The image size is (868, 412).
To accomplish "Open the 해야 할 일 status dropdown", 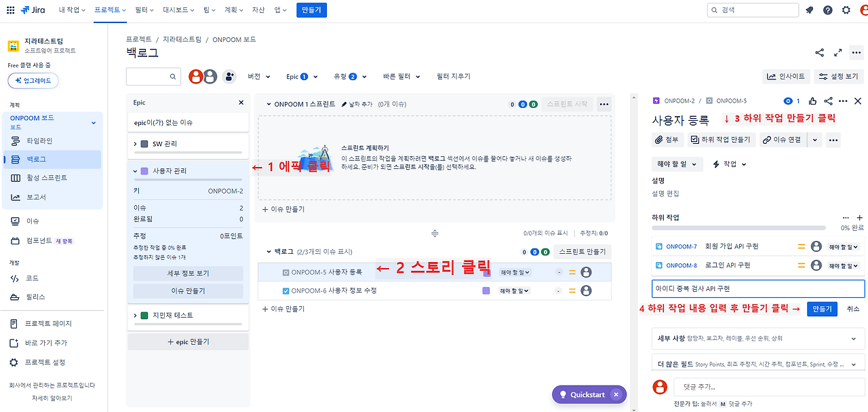I will tap(675, 164).
